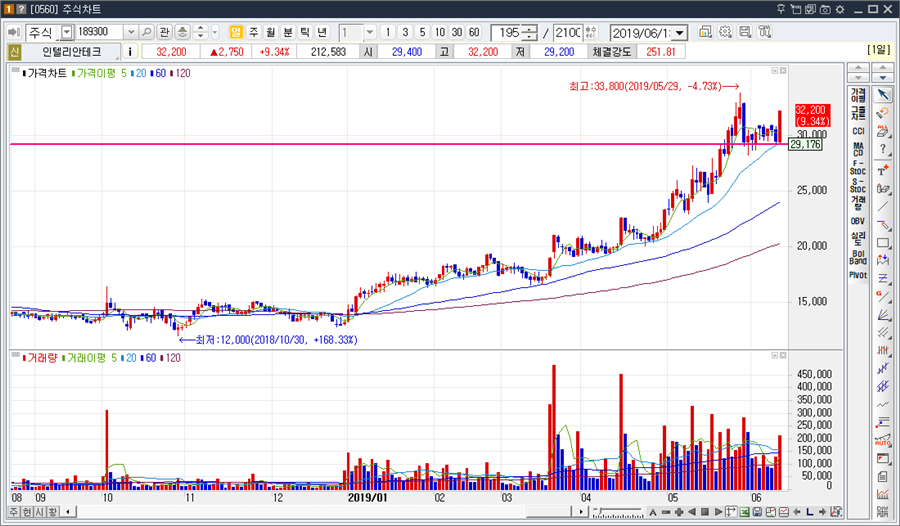The width and height of the screenshot is (900, 526).
Task: Open the date 2019/06/1 dropdown
Action: [680, 33]
